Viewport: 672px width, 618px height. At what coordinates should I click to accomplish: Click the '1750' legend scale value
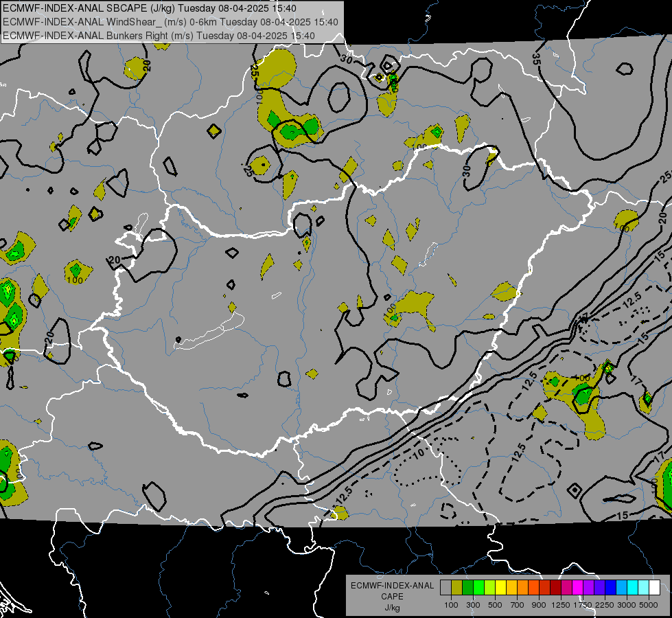tap(583, 605)
